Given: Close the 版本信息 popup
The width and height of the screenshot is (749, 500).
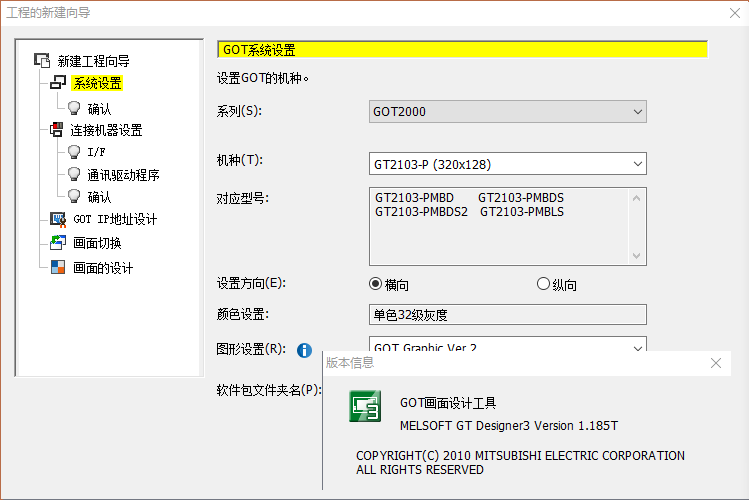Looking at the screenshot, I should tap(715, 364).
